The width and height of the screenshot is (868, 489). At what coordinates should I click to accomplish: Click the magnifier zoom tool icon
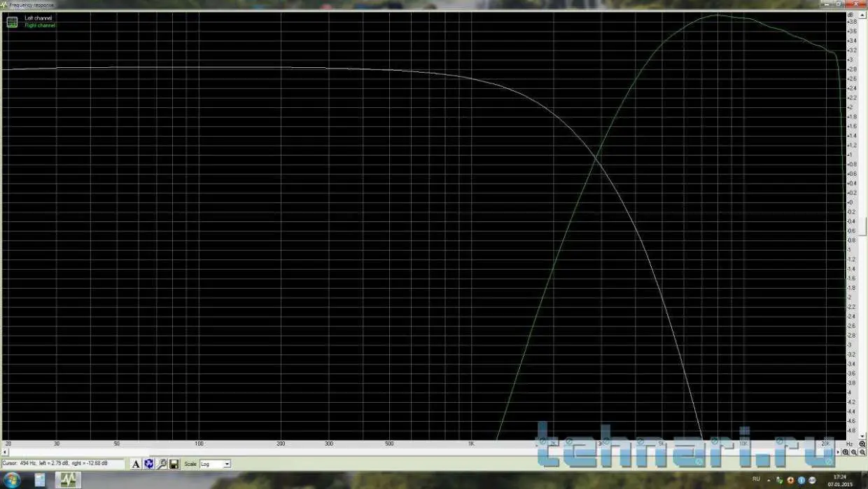[161, 464]
